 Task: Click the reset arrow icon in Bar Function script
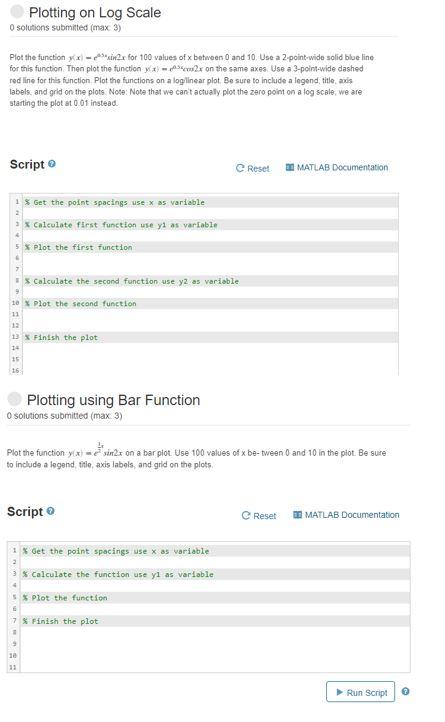tap(246, 516)
